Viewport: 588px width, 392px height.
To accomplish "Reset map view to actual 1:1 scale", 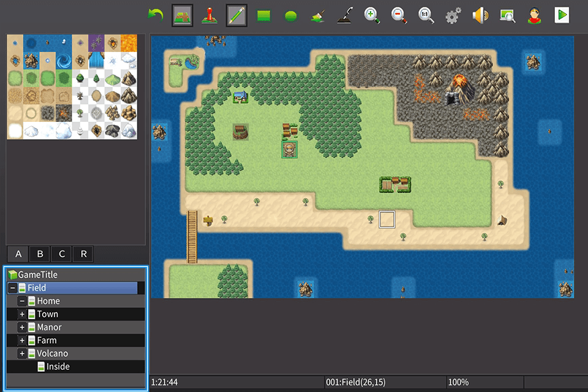I will [426, 15].
